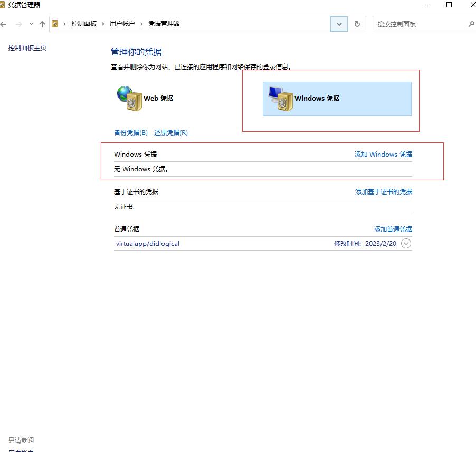Click the back navigation arrow
This screenshot has height=452, width=476.
[4, 24]
